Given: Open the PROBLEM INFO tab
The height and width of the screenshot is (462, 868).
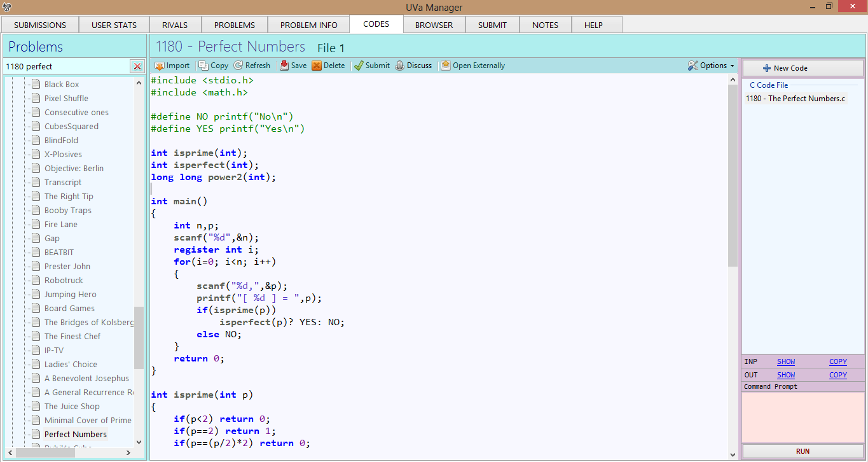Looking at the screenshot, I should coord(309,25).
